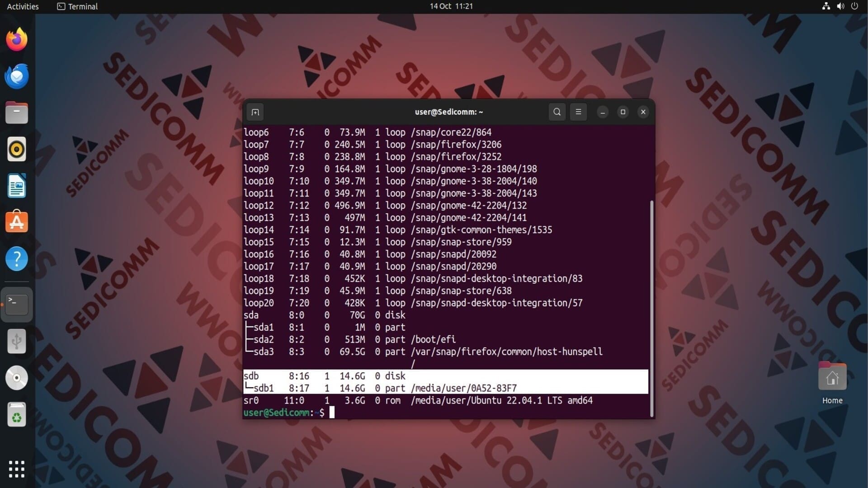
Task: Click the sr0 rom row
Action: coord(418,400)
